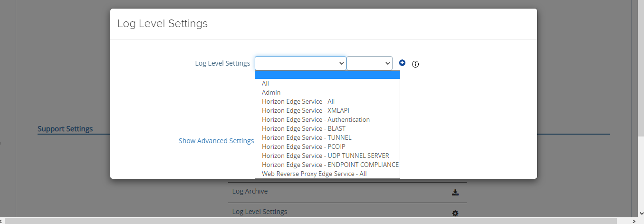Open the log component dropdown
This screenshot has width=644, height=224.
pos(300,63)
